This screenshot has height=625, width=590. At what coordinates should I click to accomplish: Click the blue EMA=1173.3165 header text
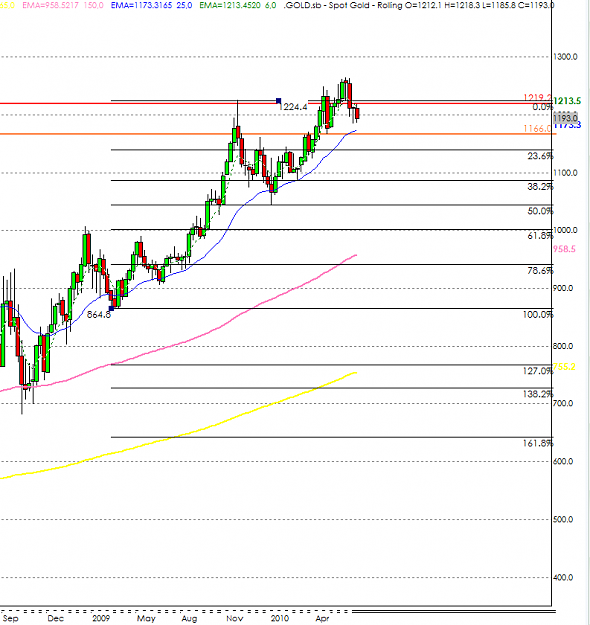point(141,5)
